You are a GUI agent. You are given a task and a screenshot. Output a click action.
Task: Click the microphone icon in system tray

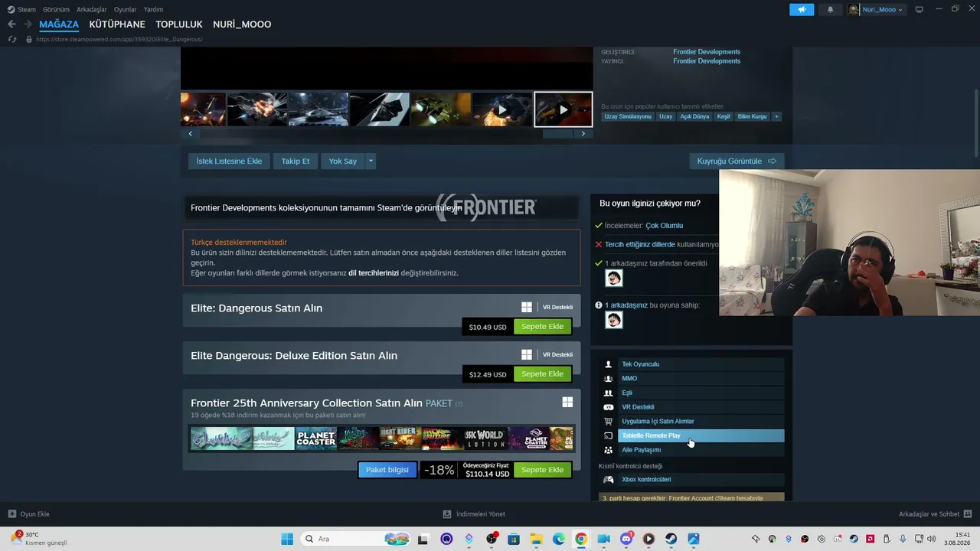point(903,539)
